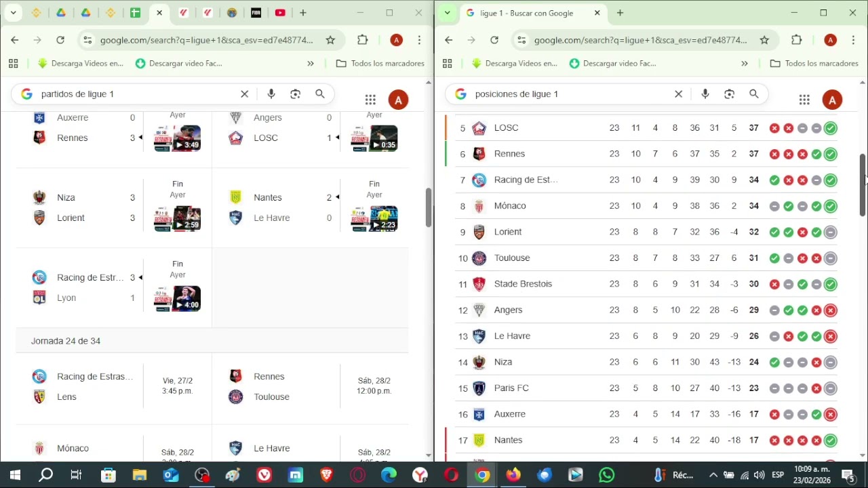Open Google apps grid in left window
The height and width of the screenshot is (488, 868).
click(370, 100)
